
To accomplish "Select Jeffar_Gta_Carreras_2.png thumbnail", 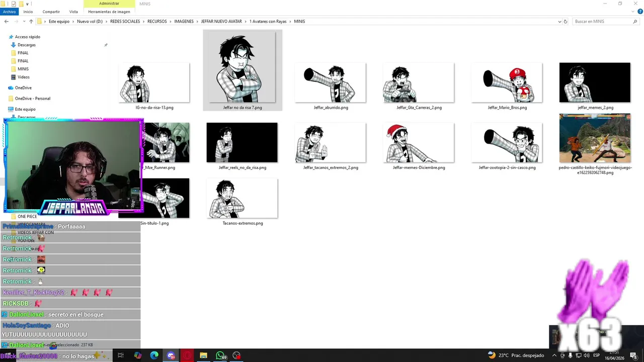I will 419,83.
